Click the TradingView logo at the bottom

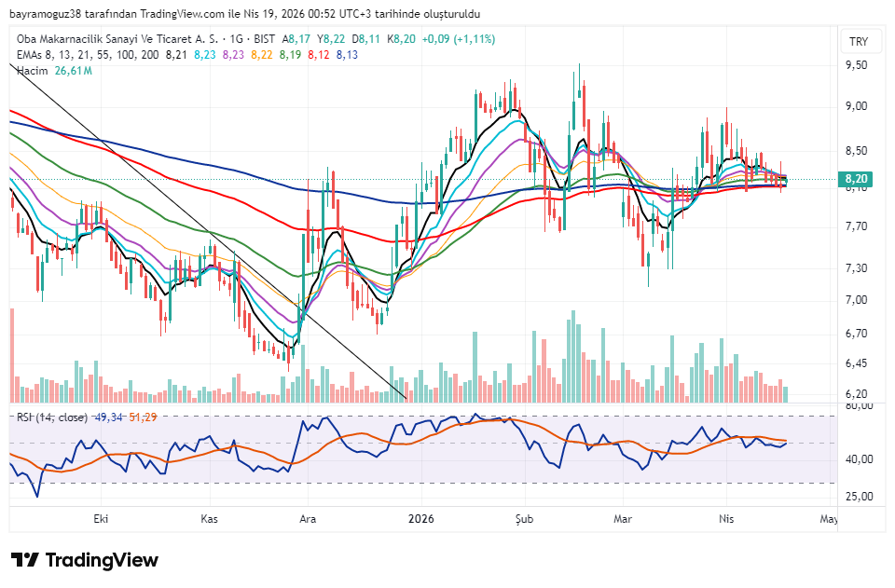tap(85, 560)
